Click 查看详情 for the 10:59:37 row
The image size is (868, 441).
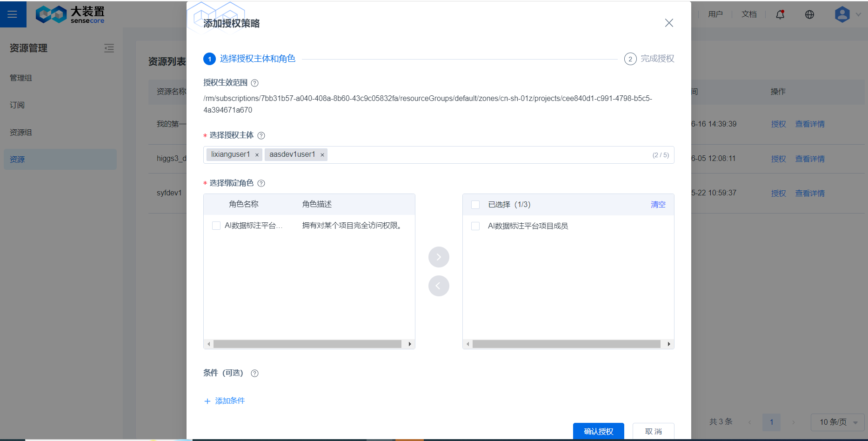(810, 194)
